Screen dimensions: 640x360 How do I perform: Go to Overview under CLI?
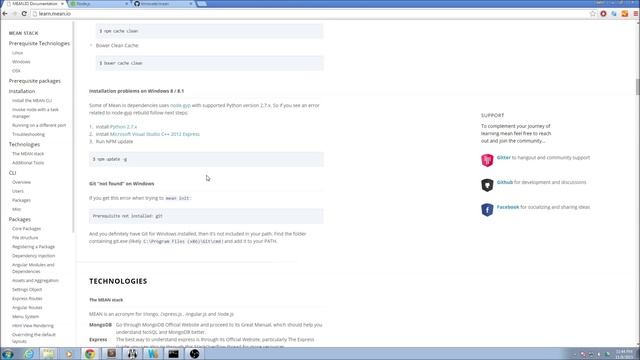coord(21,182)
